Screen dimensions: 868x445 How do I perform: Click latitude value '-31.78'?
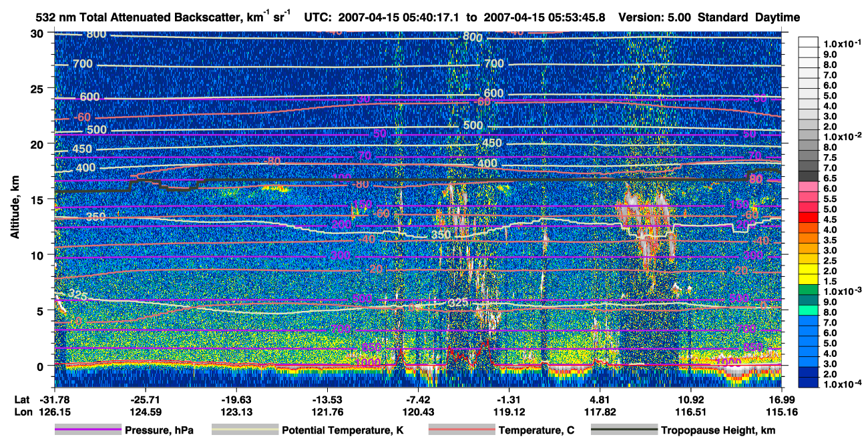pos(54,400)
